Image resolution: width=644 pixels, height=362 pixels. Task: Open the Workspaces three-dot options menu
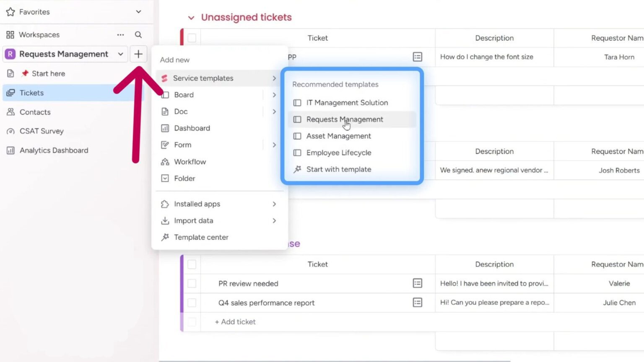click(120, 35)
